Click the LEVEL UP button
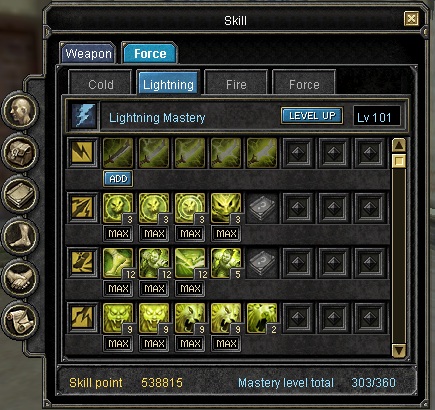Screen dimensions: 435x410 point(312,116)
